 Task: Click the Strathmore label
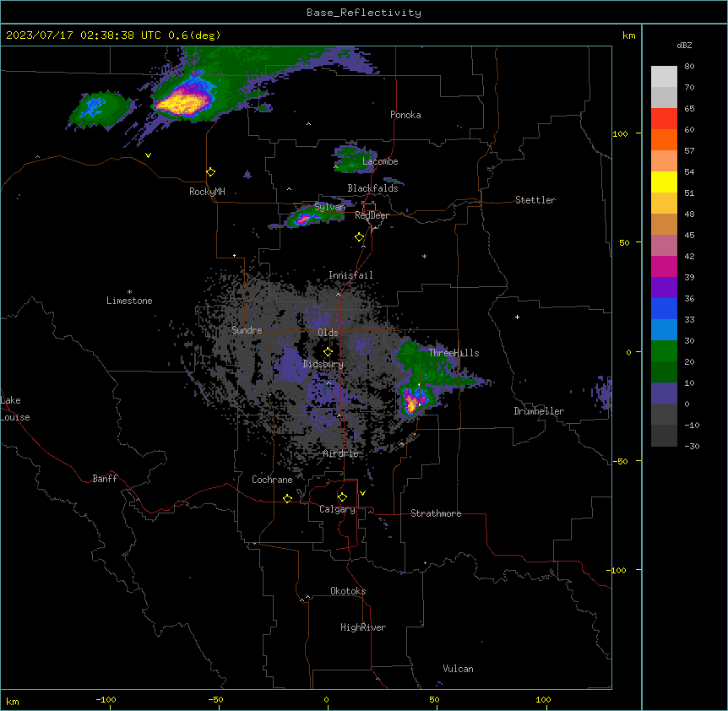point(436,513)
